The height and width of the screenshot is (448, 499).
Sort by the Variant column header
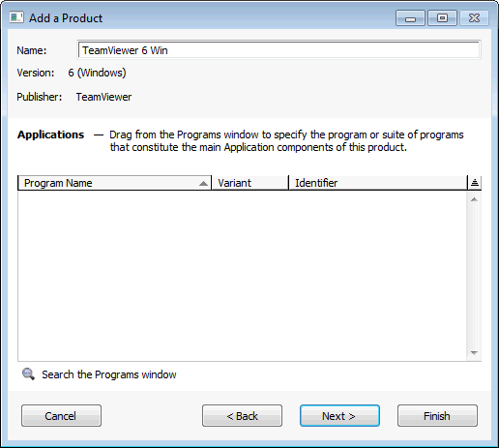pos(249,183)
